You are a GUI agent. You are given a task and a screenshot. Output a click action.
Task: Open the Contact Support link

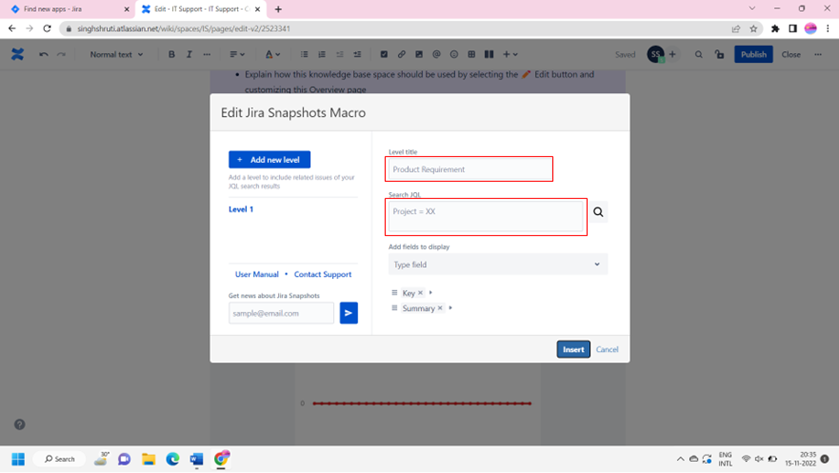point(323,274)
